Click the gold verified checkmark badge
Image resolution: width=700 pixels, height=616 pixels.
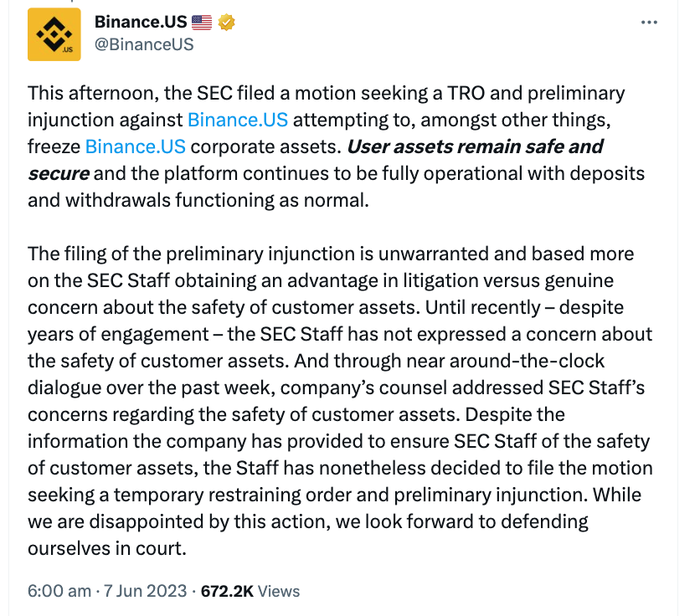(x=226, y=22)
